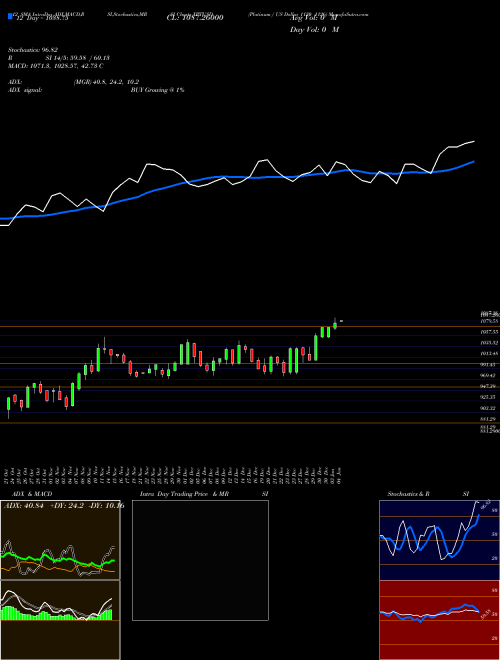The width and height of the screenshot is (500, 660).
Task: Select the Stochastics 96.82 reading
Action: point(33,50)
